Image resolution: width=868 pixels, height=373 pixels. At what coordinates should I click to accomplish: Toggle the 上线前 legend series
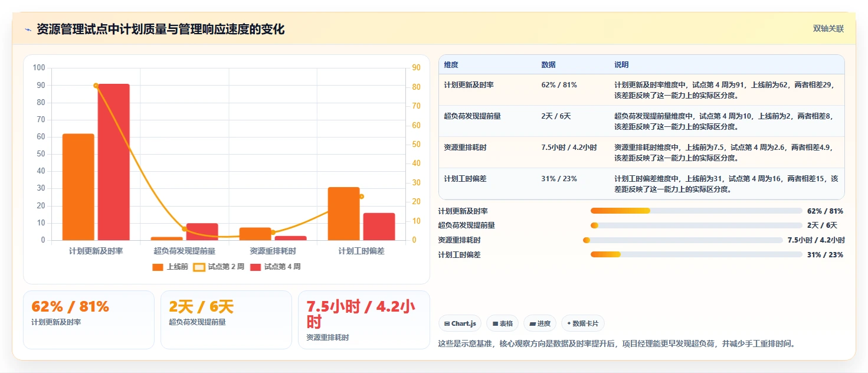pos(170,267)
